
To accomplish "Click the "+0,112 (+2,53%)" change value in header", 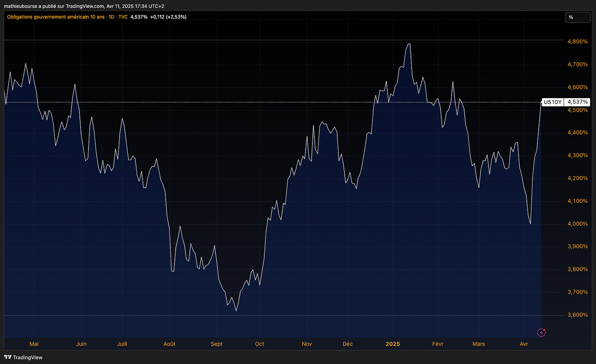I will pyautogui.click(x=168, y=17).
